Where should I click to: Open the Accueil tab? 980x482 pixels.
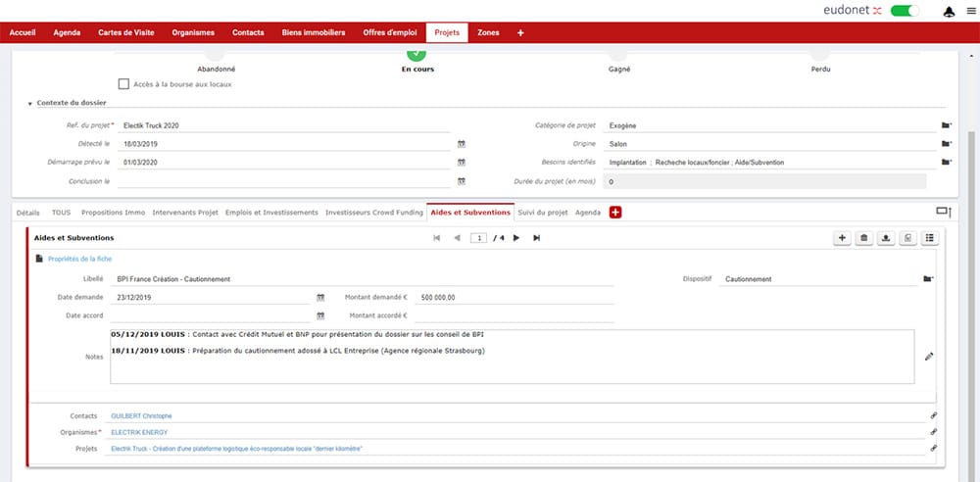click(x=23, y=32)
